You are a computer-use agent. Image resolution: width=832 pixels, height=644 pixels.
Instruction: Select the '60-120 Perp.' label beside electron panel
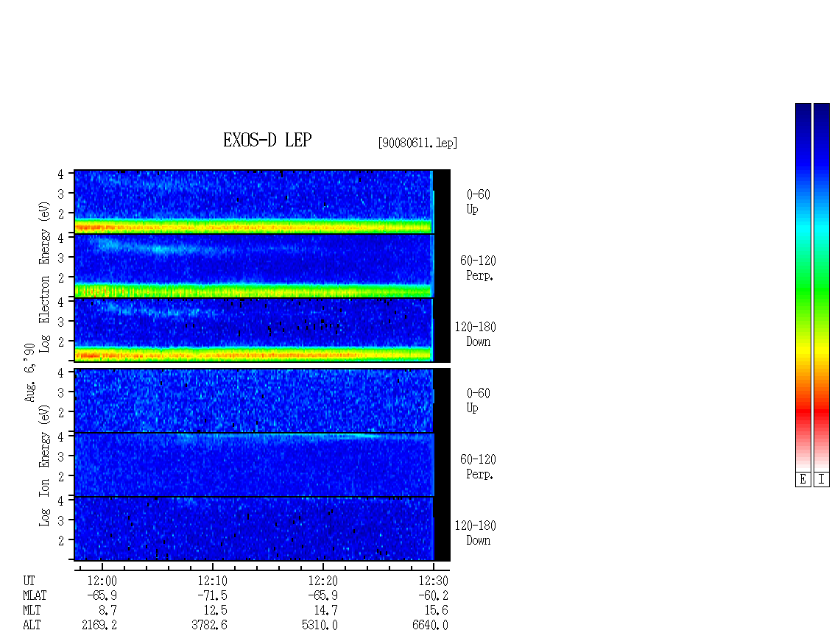[478, 268]
